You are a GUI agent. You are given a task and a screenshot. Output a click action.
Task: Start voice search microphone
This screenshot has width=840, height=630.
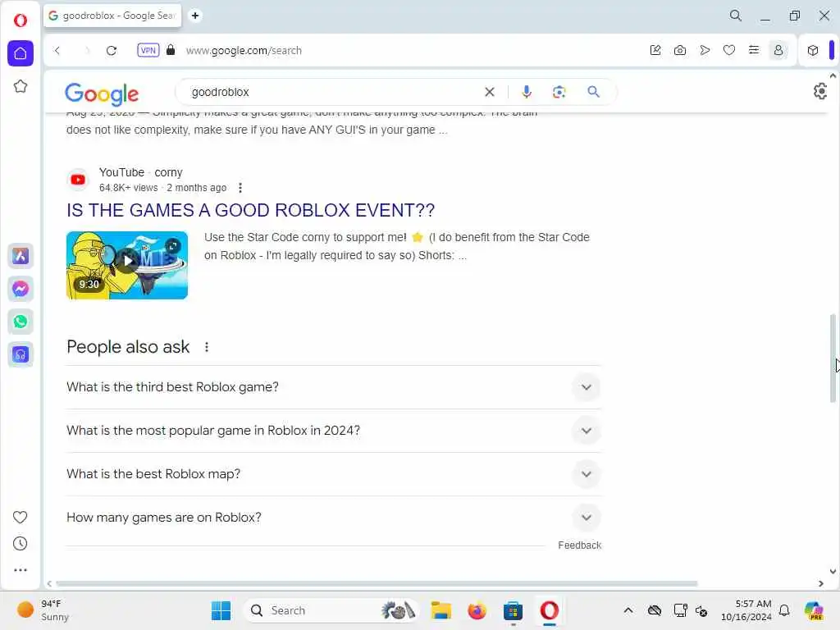pos(527,92)
